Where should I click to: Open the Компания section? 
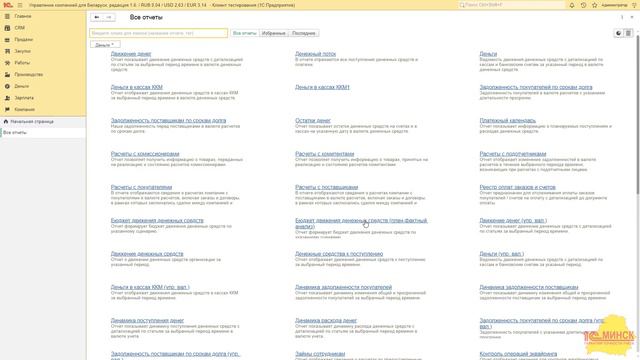[24, 109]
